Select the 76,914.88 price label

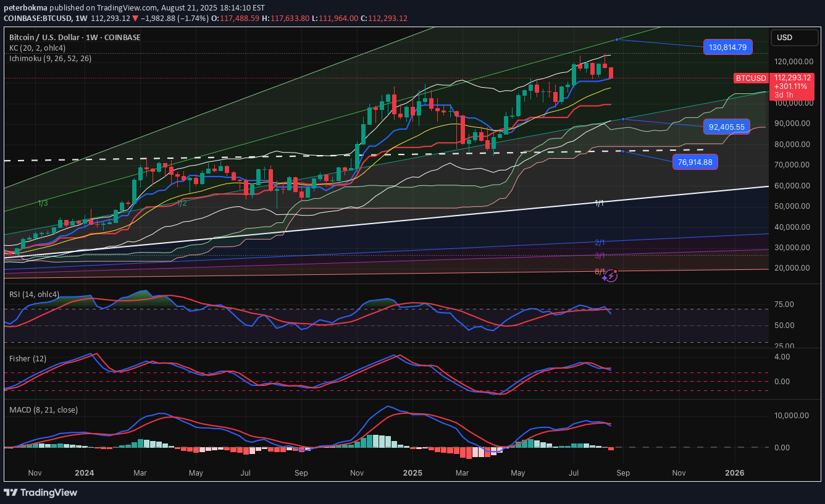coord(695,162)
